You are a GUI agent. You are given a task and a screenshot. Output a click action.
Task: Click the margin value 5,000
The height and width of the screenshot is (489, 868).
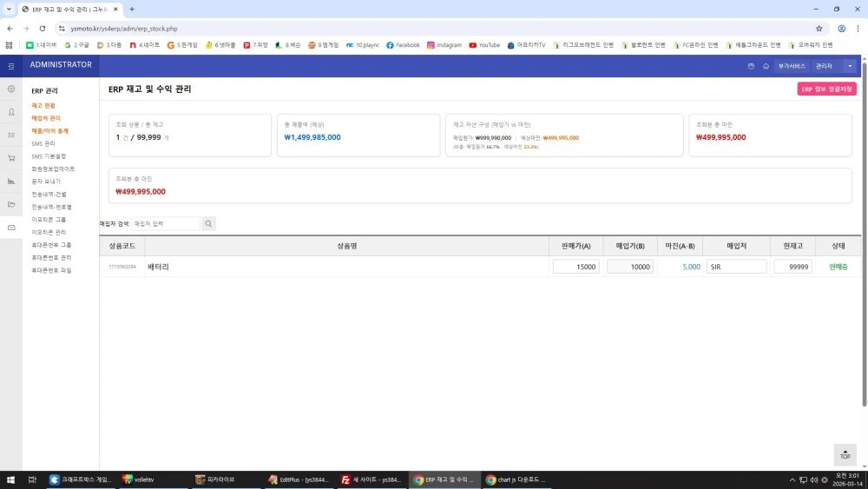692,267
